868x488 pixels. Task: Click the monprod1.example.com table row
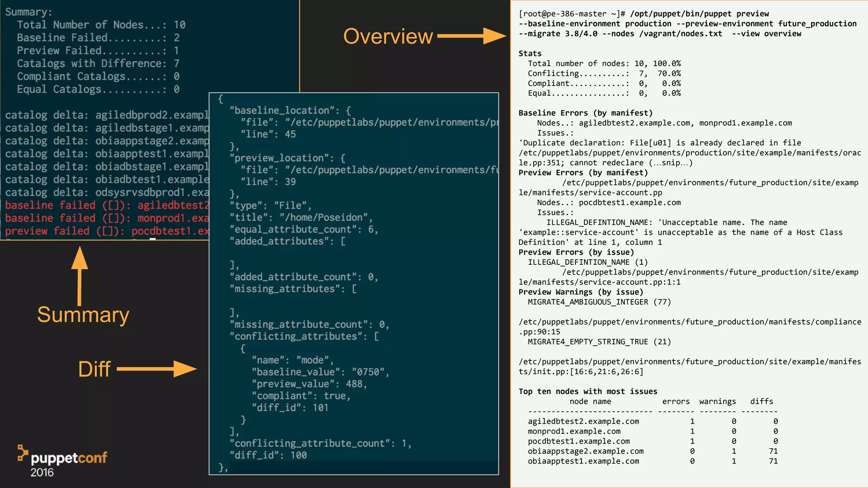coord(653,431)
